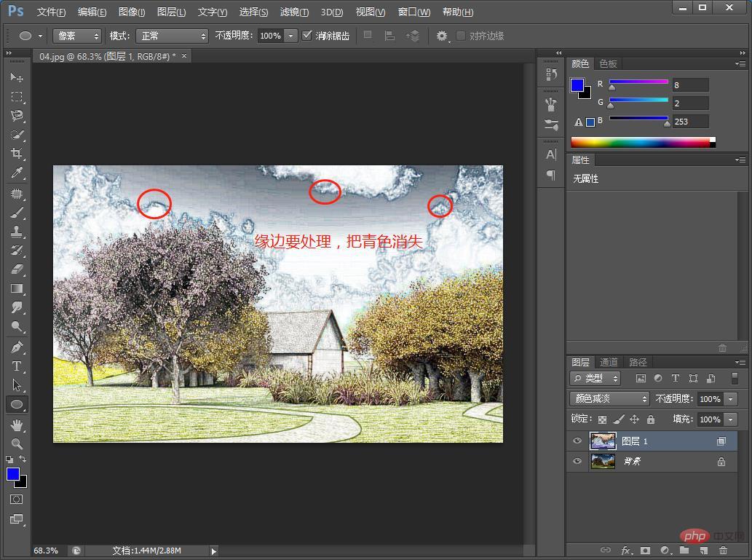
Task: Select the Dodge tool
Action: [x=17, y=327]
